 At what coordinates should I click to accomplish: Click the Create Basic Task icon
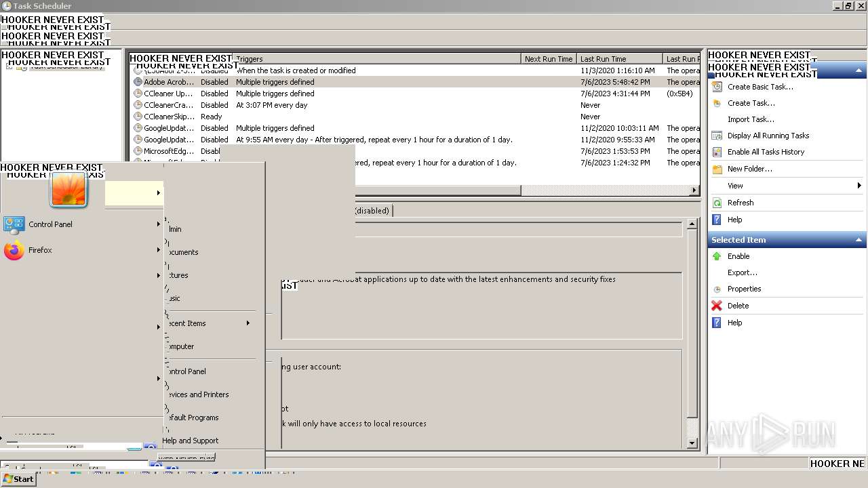pos(717,87)
